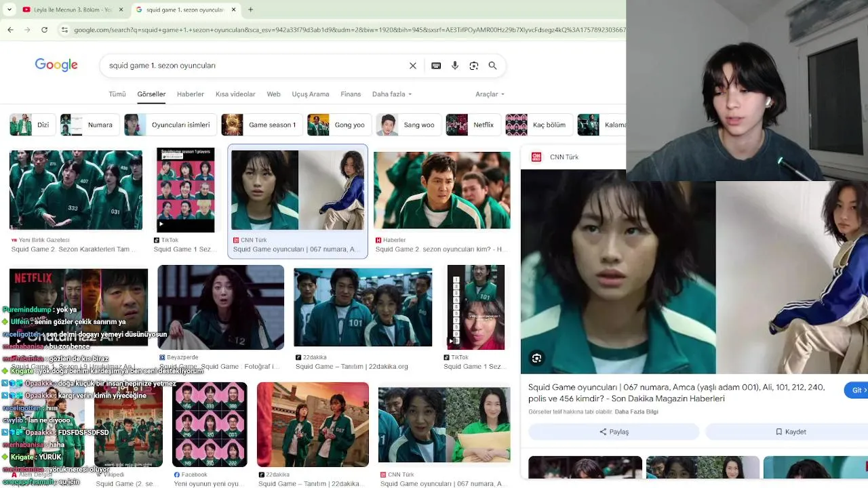Select the Kaç bölüm filter chip

tap(538, 125)
